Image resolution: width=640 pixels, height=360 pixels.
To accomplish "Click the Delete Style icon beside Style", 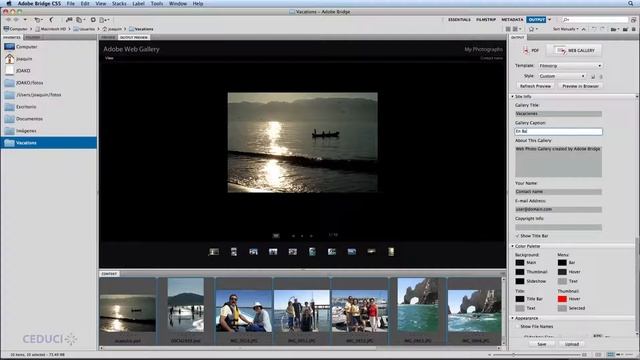I will pyautogui.click(x=601, y=76).
